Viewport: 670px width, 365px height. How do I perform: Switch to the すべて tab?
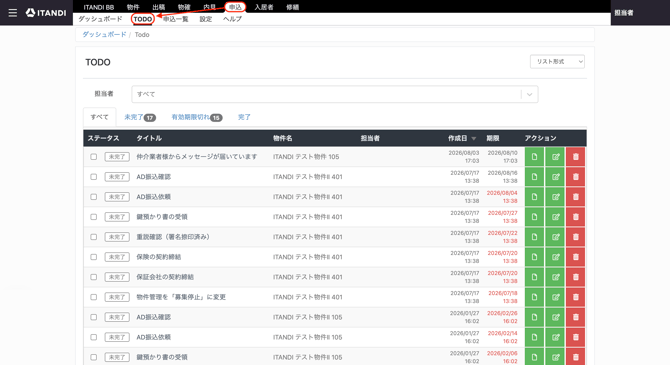[100, 117]
